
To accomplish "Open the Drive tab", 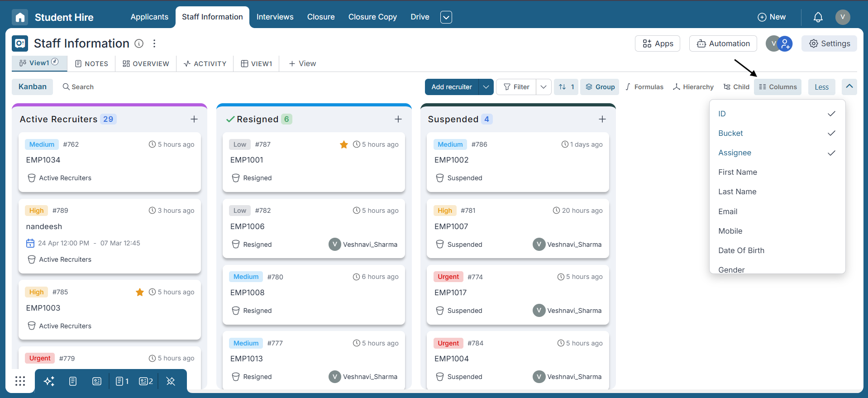I will click(x=420, y=17).
